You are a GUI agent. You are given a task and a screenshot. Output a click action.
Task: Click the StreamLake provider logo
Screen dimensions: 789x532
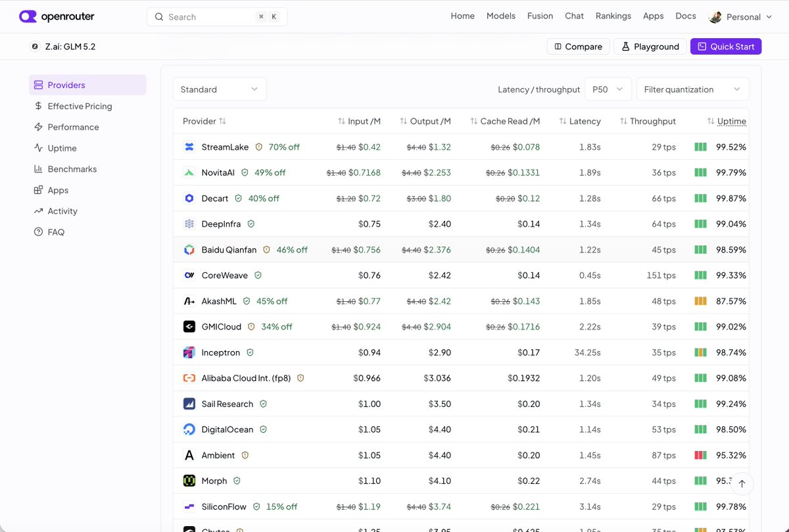(x=189, y=147)
